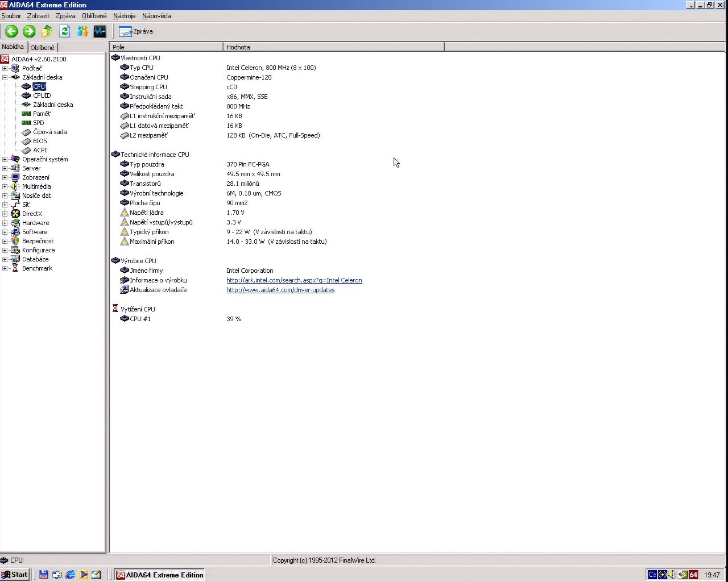Expand the Síť tree node
This screenshot has height=582, width=728.
pos(5,205)
